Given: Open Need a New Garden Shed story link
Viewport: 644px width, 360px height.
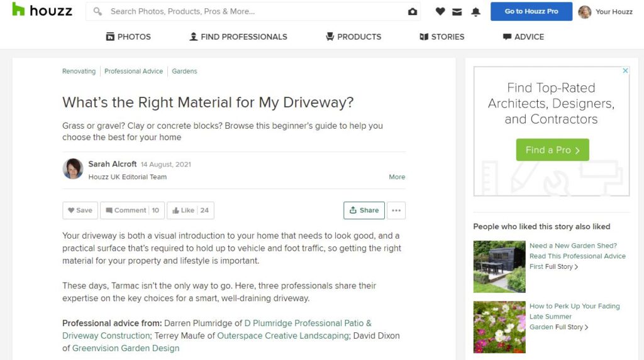Looking at the screenshot, I should [x=577, y=256].
